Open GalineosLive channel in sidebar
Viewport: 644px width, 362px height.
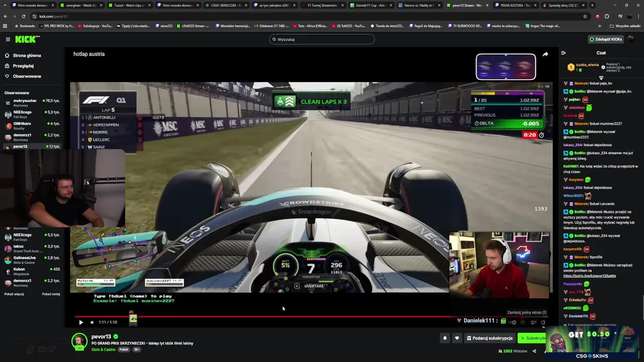32,259
